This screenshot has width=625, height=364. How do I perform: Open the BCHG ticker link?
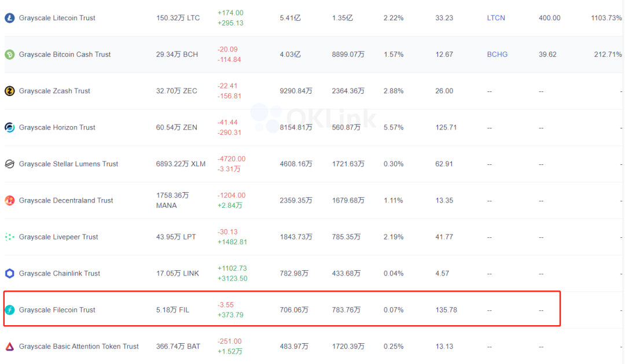tap(497, 54)
